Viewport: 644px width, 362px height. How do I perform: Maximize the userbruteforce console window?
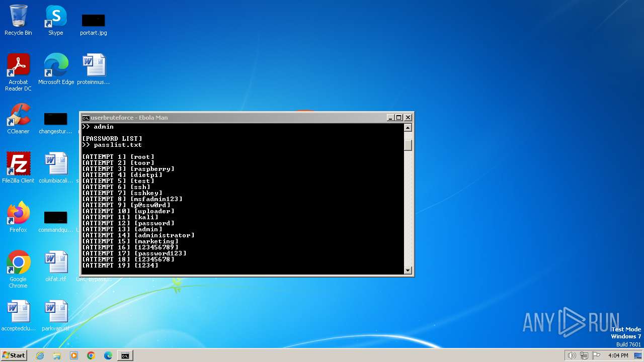pyautogui.click(x=399, y=118)
